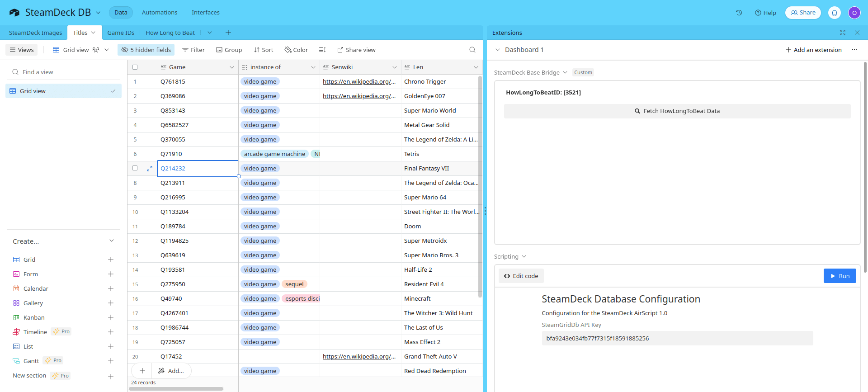
Task: Open the user account avatar
Action: pos(854,13)
